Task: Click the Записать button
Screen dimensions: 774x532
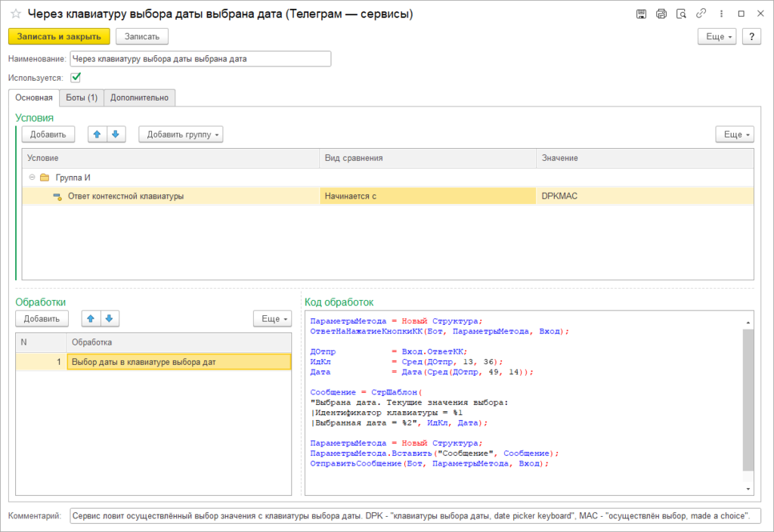Action: pos(142,36)
